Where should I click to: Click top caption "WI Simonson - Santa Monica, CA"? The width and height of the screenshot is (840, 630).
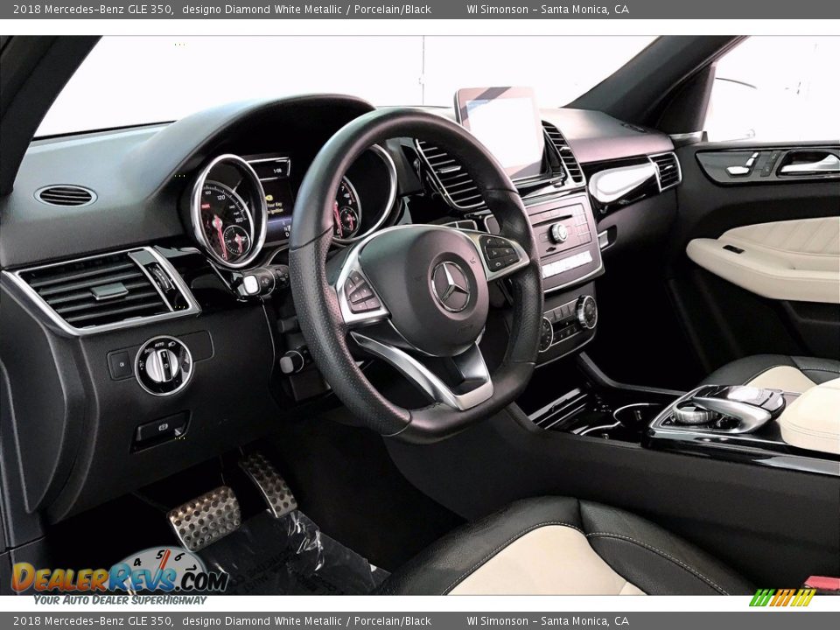coord(548,9)
